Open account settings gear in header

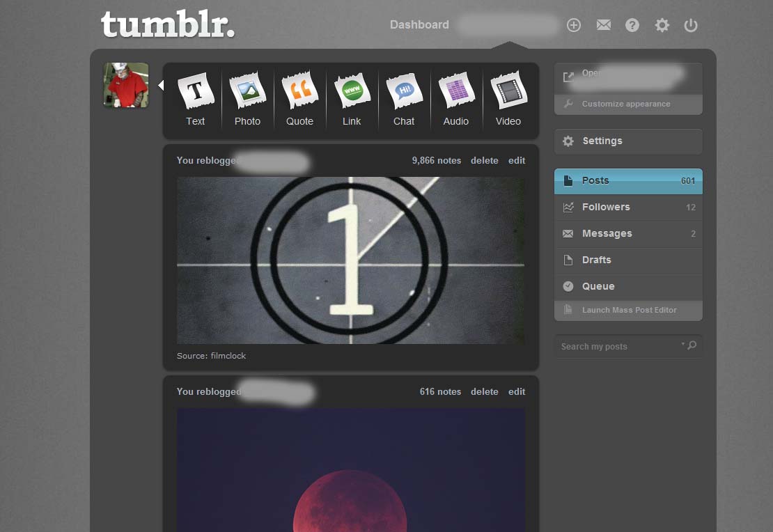662,25
